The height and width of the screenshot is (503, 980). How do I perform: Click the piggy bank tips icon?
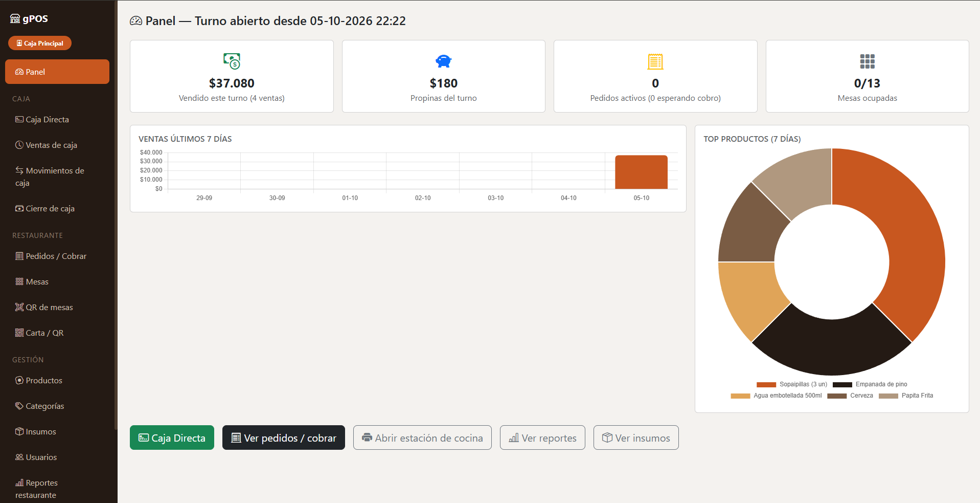(443, 61)
